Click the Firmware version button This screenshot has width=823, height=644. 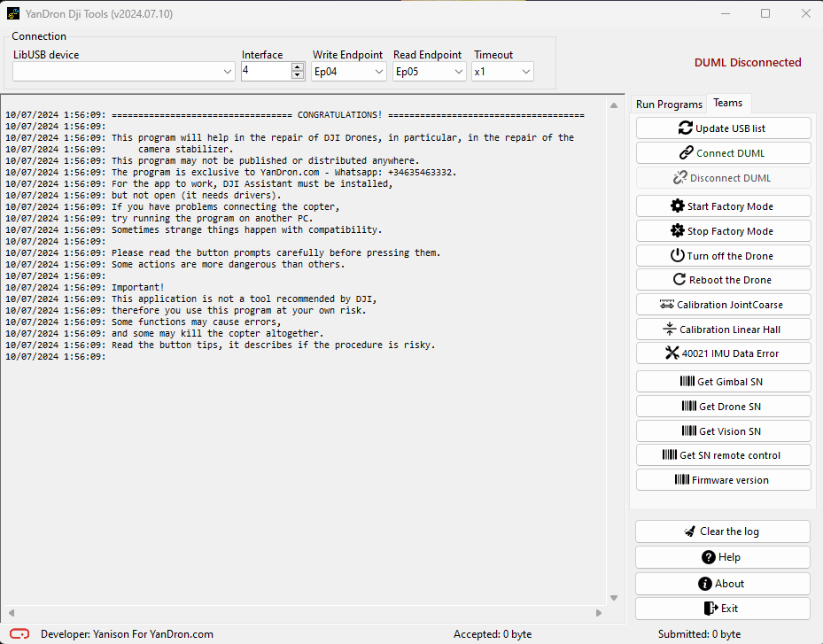(x=723, y=480)
